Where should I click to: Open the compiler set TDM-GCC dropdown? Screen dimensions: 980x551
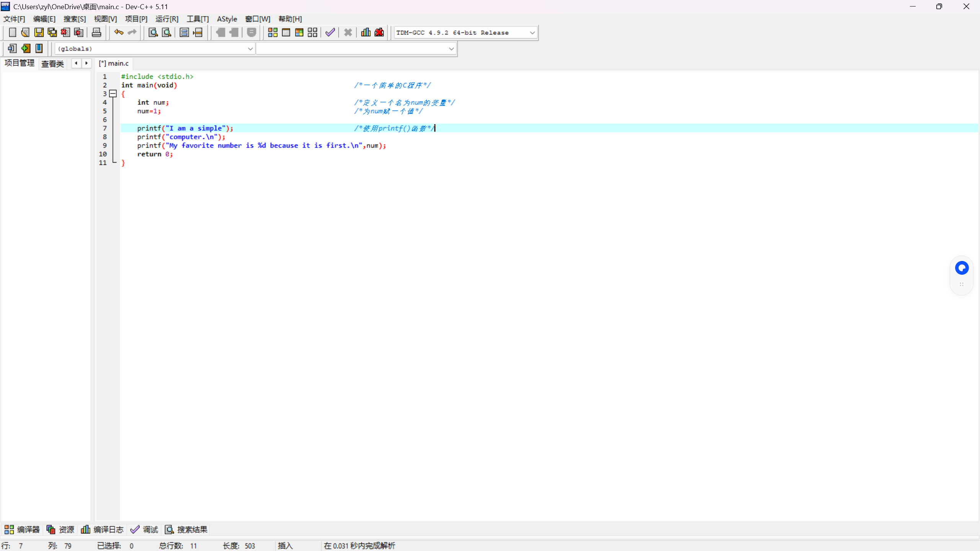(532, 33)
